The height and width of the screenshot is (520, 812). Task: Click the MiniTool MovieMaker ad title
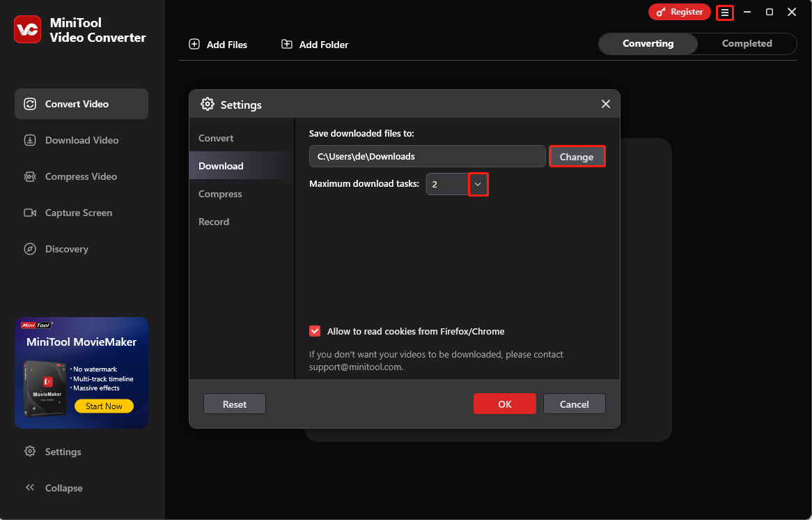click(x=81, y=342)
